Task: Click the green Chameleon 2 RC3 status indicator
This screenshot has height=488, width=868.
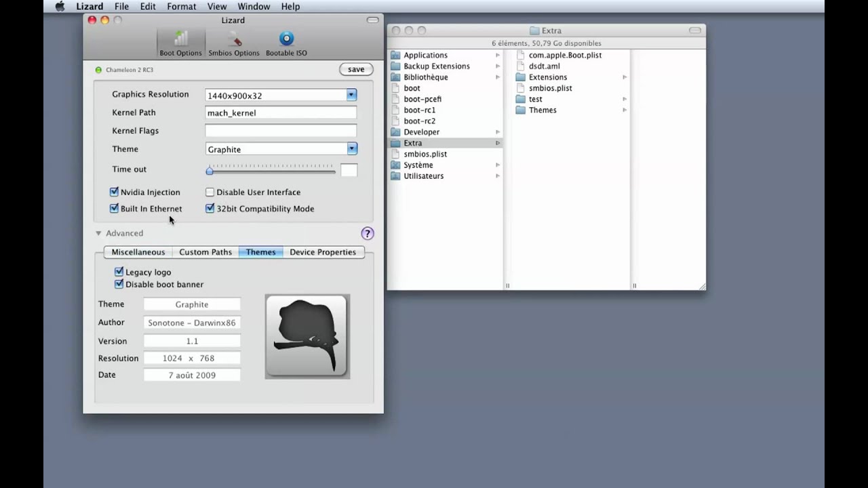Action: pyautogui.click(x=98, y=70)
